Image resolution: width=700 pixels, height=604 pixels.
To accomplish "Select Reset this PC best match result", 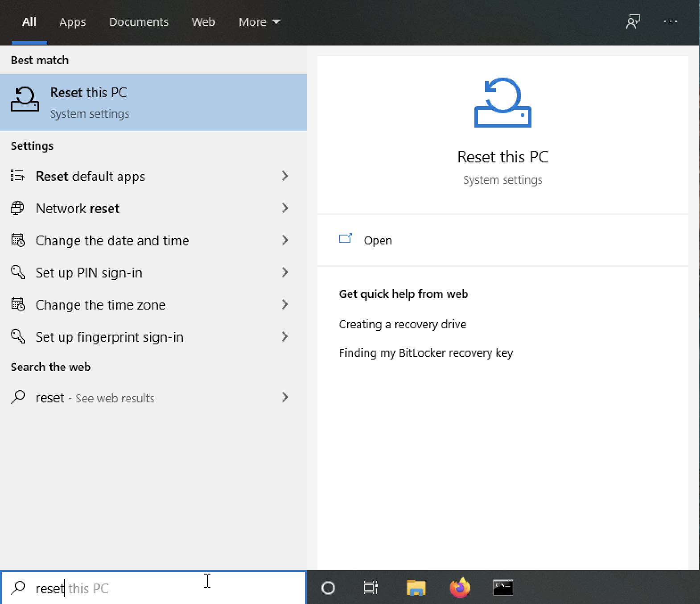I will click(153, 103).
